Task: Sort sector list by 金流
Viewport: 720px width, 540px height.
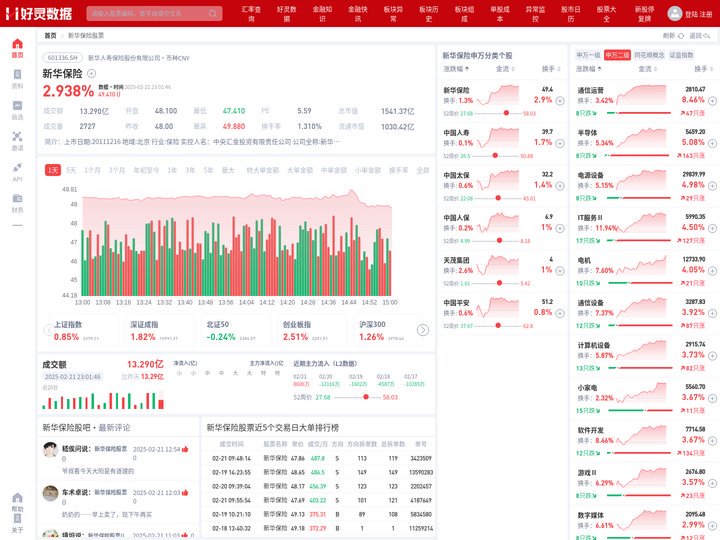Action: (x=647, y=69)
